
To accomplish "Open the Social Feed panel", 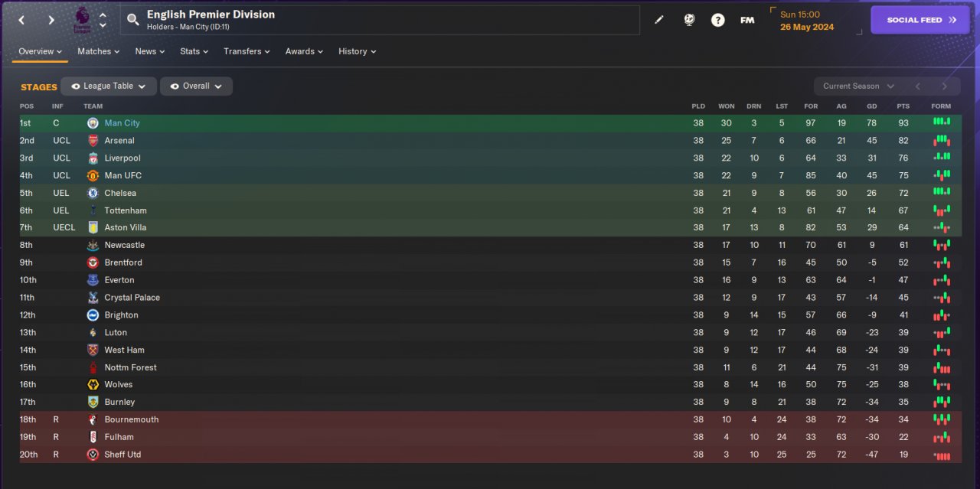I will pos(920,20).
